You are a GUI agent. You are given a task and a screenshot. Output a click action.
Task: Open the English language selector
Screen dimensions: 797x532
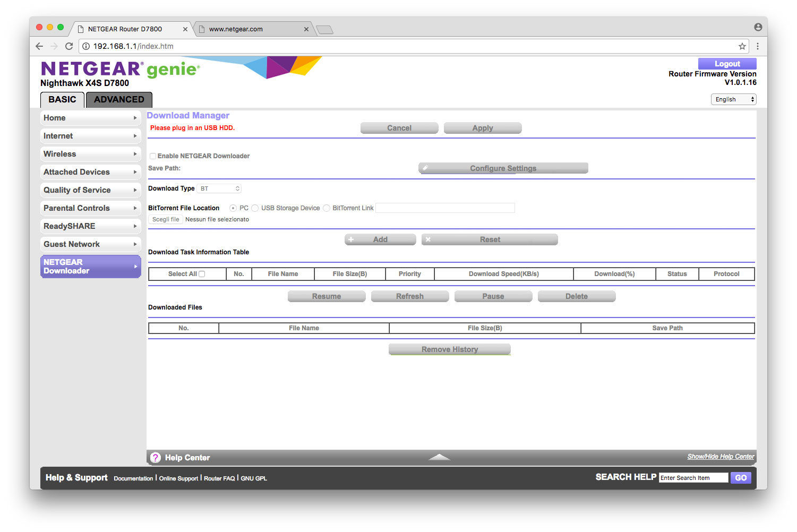click(733, 99)
